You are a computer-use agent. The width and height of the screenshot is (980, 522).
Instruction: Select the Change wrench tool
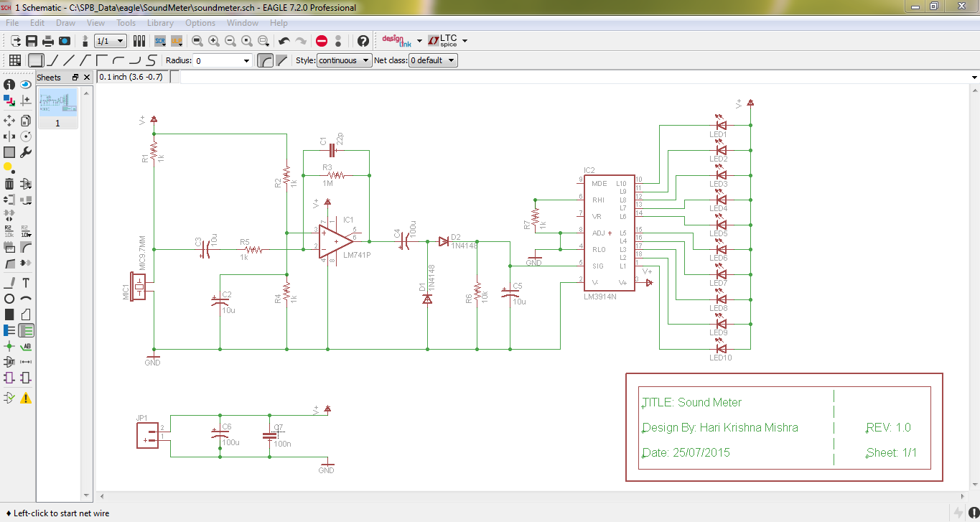pyautogui.click(x=27, y=152)
